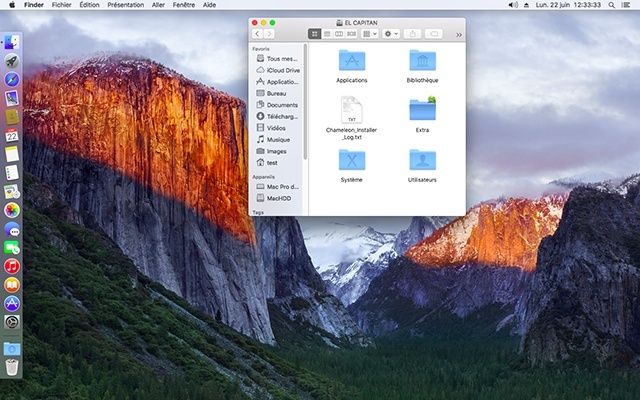Open the App Store from the Dock

[x=12, y=304]
